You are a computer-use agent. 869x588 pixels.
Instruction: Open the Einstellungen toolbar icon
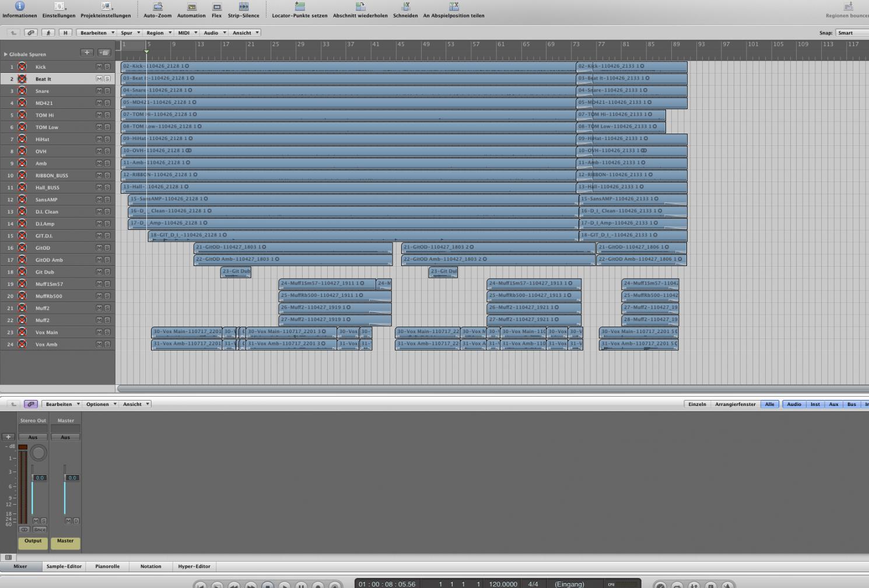[59, 6]
